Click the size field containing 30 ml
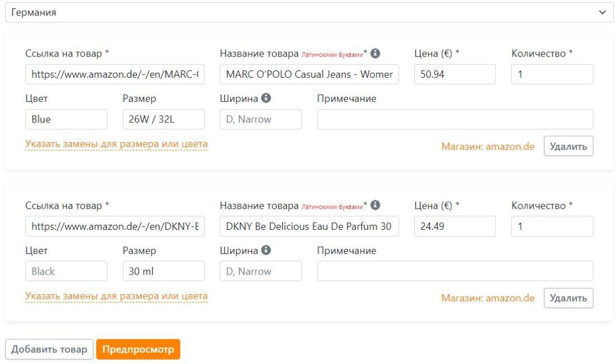The image size is (615, 364). 163,271
